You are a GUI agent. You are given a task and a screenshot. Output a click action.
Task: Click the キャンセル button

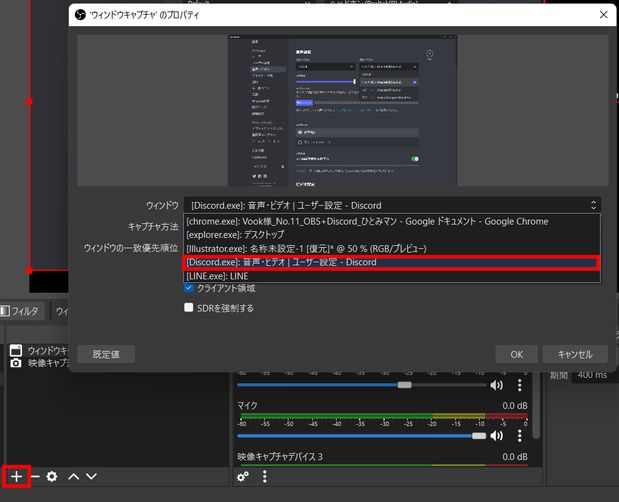[x=575, y=354]
